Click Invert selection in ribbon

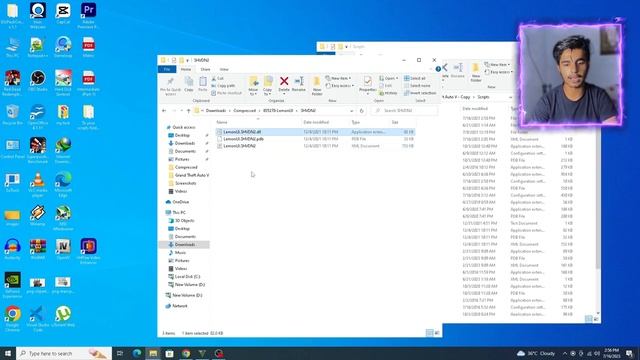point(420,93)
